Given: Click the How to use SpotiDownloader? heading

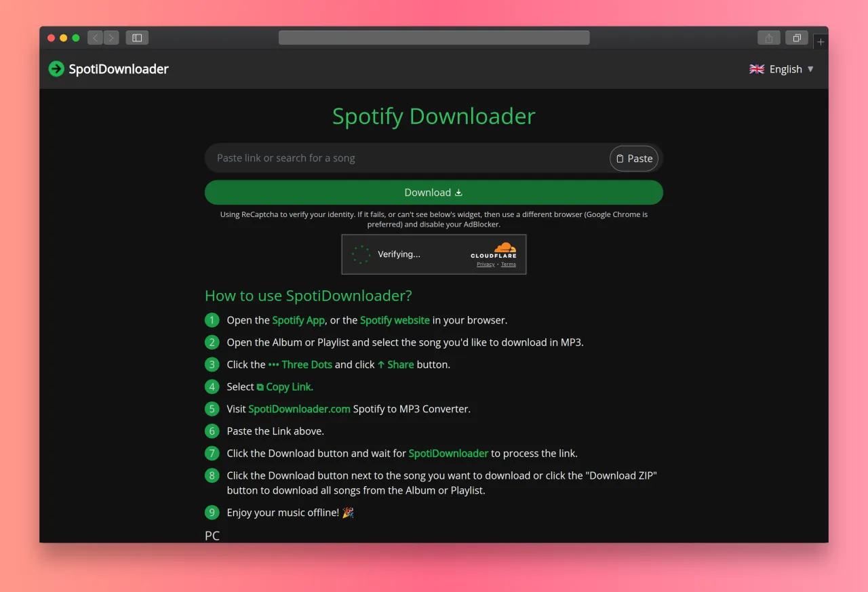Looking at the screenshot, I should [x=309, y=296].
